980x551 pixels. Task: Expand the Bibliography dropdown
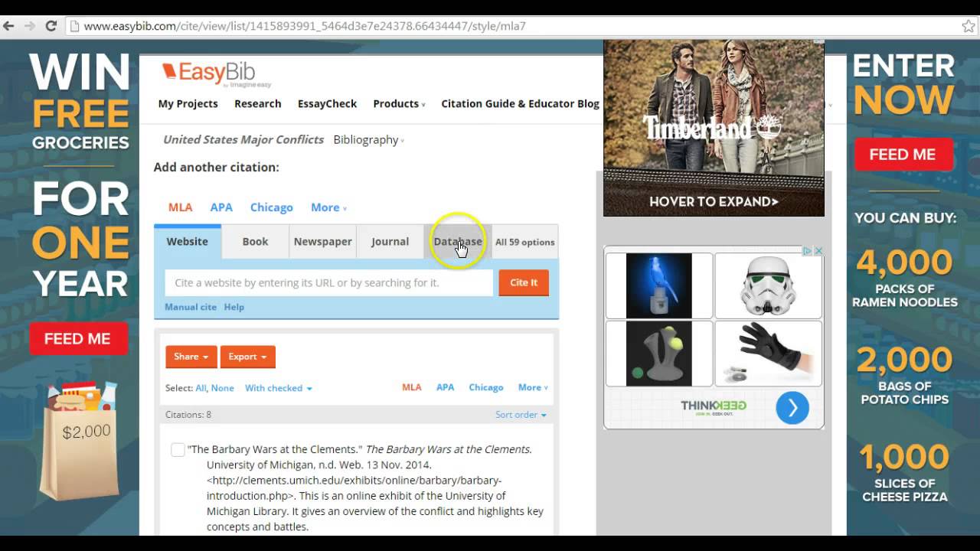369,139
